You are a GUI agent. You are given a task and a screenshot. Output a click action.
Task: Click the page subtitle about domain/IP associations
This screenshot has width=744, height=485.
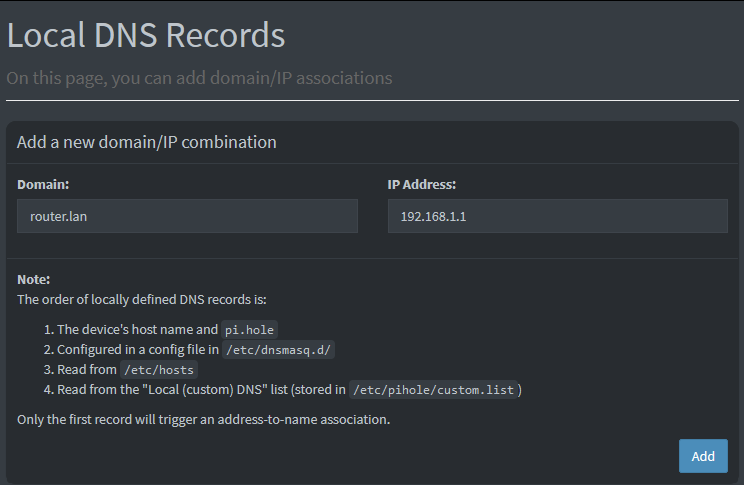tap(199, 77)
